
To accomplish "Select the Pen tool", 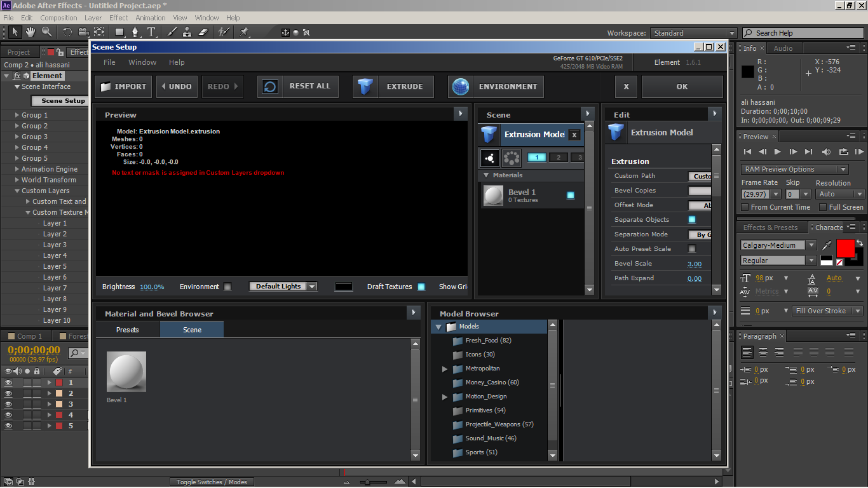I will (135, 32).
